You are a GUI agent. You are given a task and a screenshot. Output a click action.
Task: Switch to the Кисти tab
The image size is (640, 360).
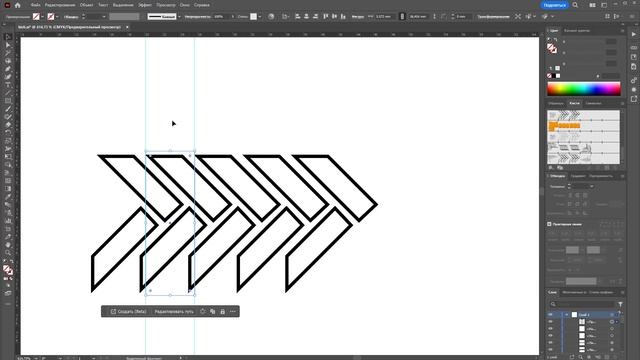pos(574,103)
